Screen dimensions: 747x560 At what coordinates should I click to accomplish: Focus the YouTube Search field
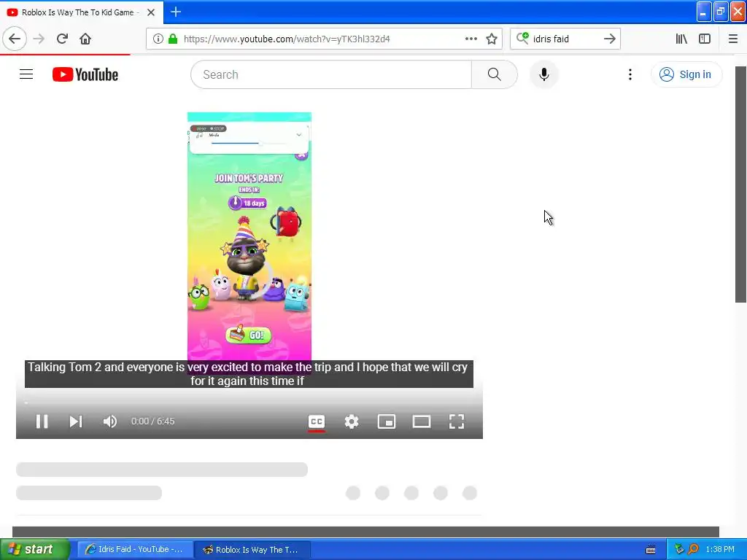coord(331,74)
